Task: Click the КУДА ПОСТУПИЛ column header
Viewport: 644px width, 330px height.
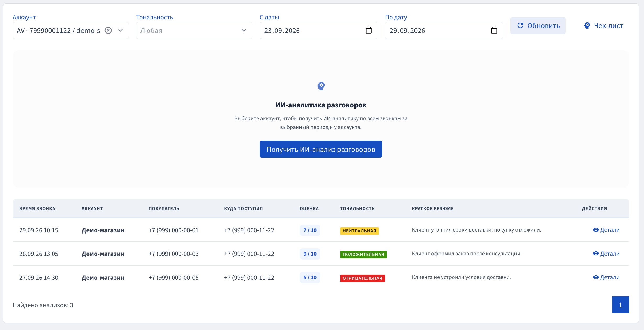Action: click(243, 208)
